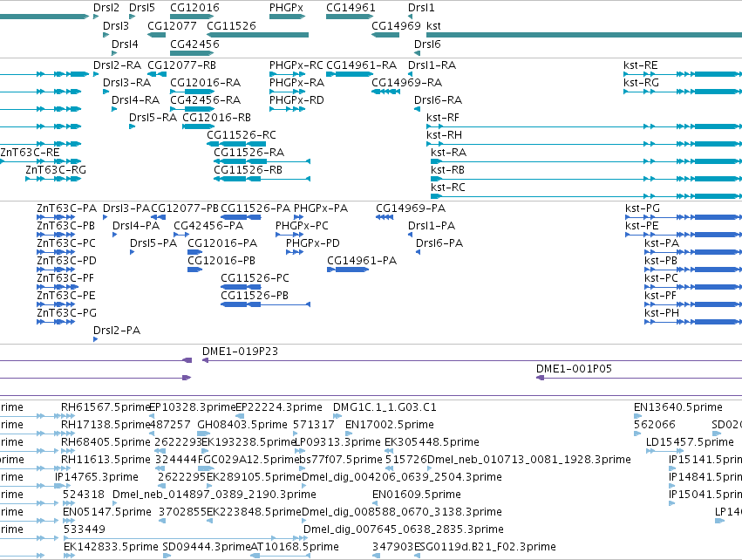
Task: Click the ZnT63C-RG transcript label
Action: [56, 169]
